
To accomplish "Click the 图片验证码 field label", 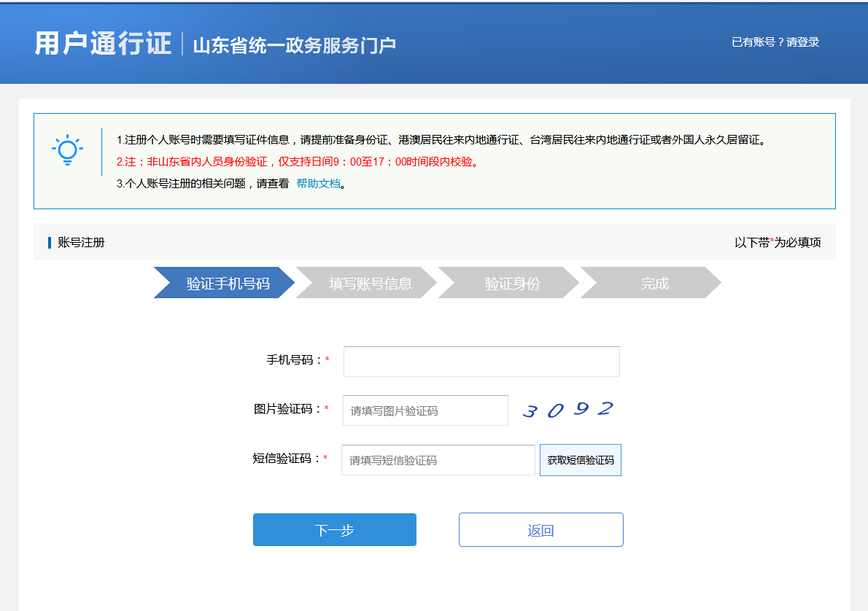I will (x=287, y=409).
